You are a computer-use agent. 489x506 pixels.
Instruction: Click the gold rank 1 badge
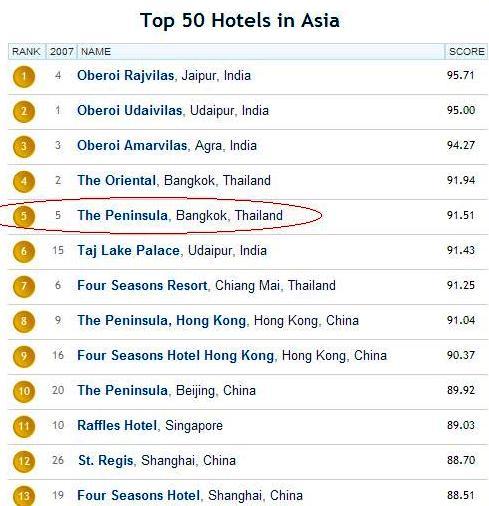[24, 77]
